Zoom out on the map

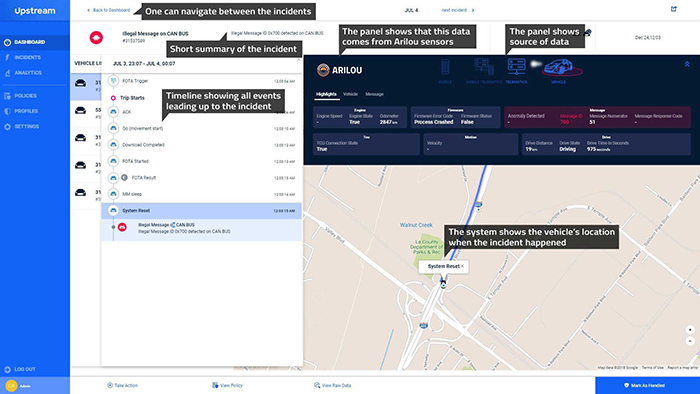tap(690, 341)
